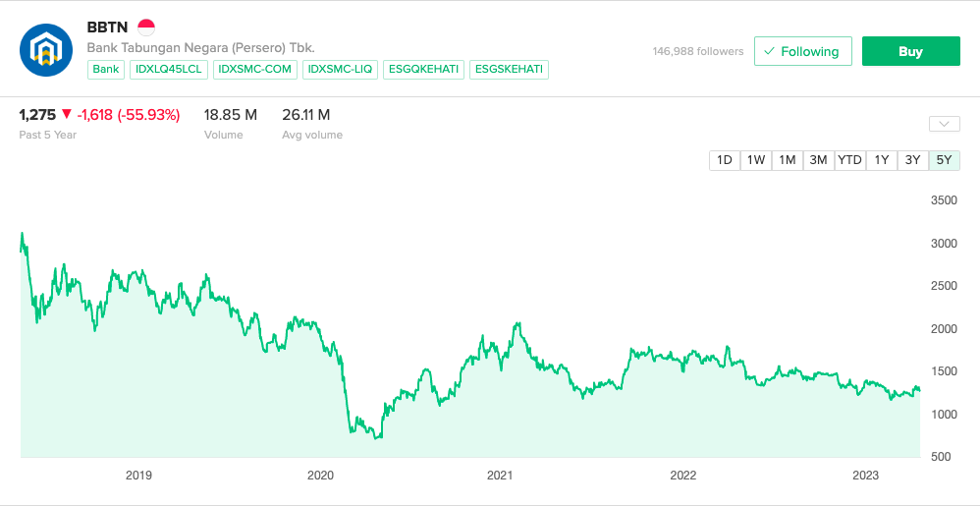The width and height of the screenshot is (980, 506).
Task: Click the Past 5 Year label
Action: tap(47, 135)
